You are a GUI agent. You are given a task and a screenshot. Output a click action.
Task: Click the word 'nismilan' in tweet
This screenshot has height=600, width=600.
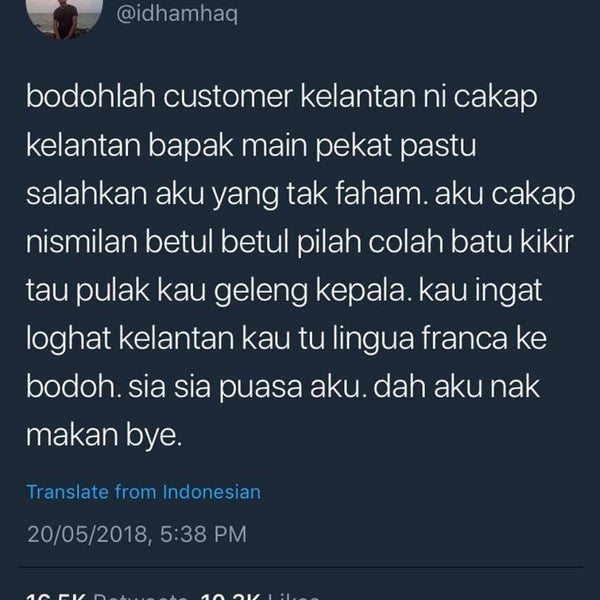pos(82,242)
